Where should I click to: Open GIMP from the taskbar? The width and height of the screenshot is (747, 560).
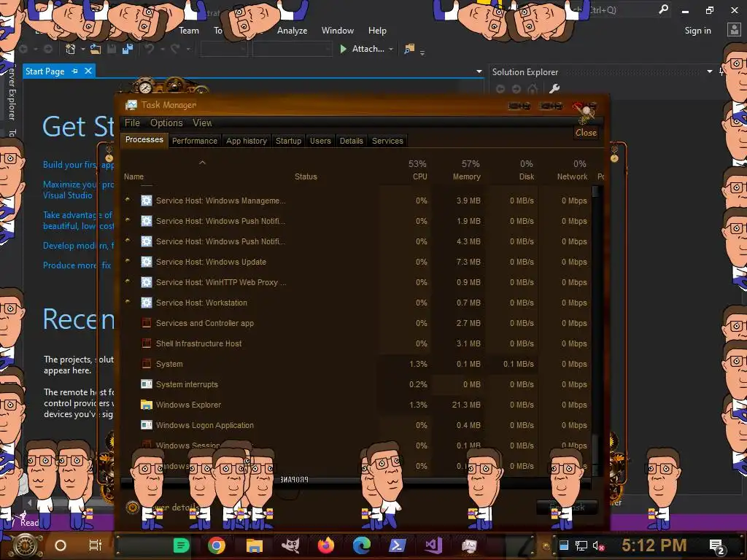pos(290,545)
